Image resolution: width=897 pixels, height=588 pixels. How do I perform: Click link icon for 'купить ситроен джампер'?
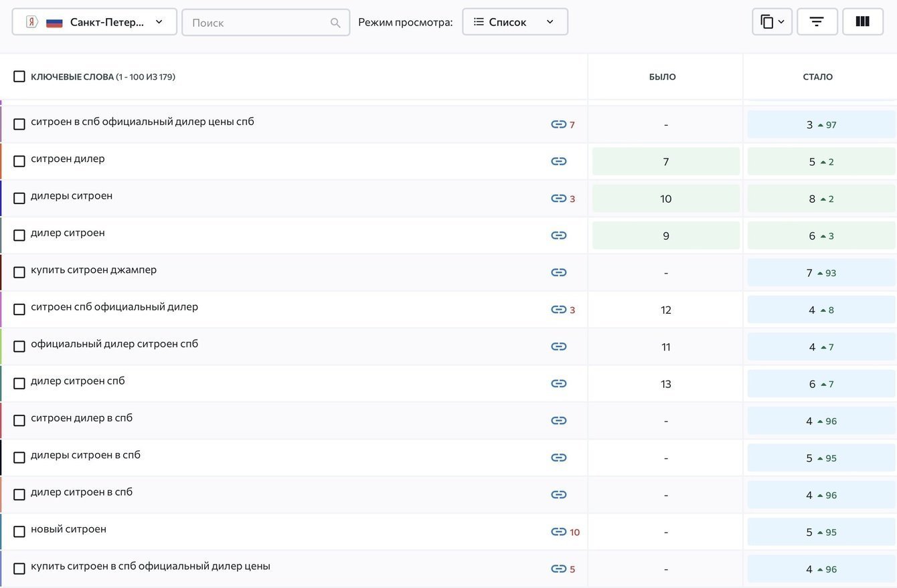click(558, 272)
